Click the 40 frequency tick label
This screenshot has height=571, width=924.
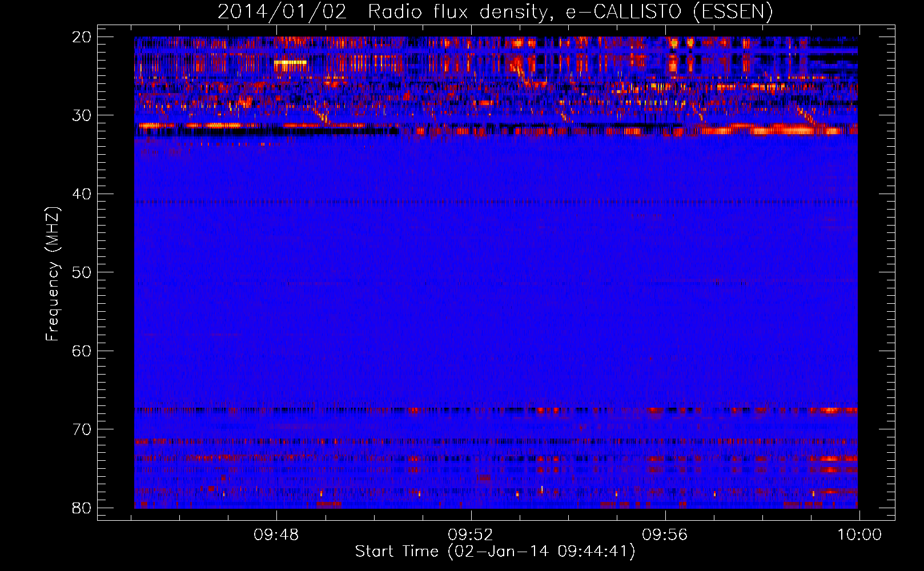[x=82, y=194]
